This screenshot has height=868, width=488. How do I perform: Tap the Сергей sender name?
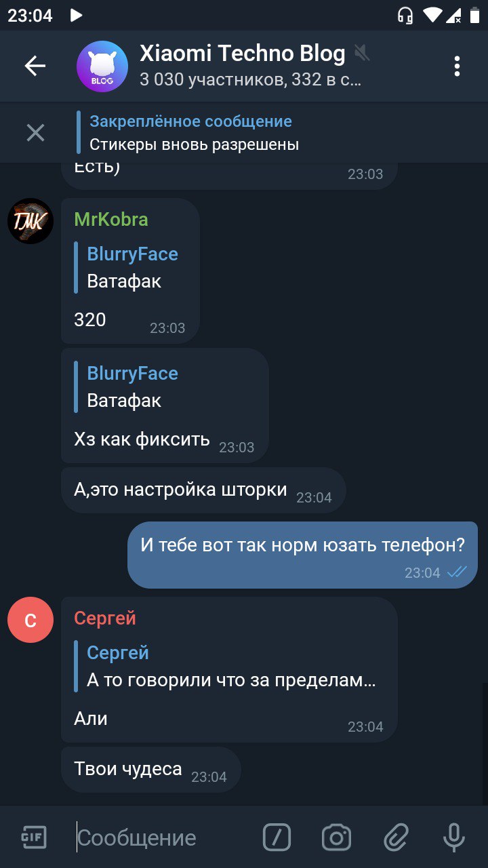(x=105, y=618)
